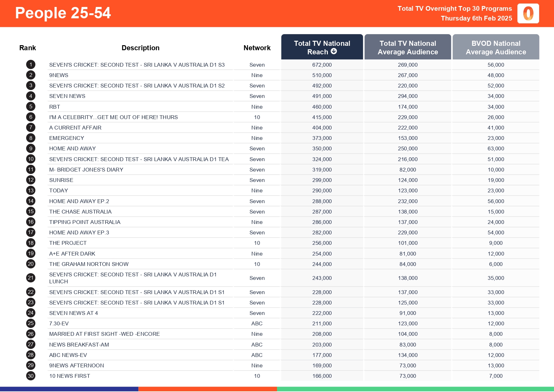
Task: Click the Rank column heading
Action: click(x=27, y=48)
